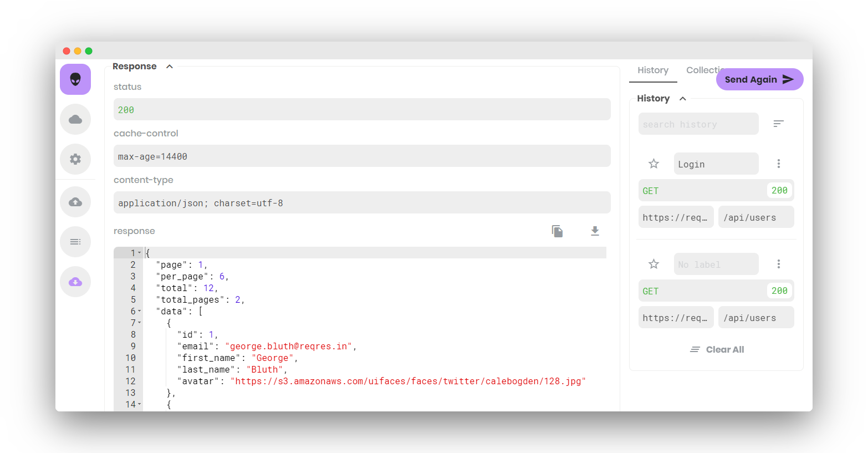
Task: Download the response using the download icon
Action: [x=595, y=231]
